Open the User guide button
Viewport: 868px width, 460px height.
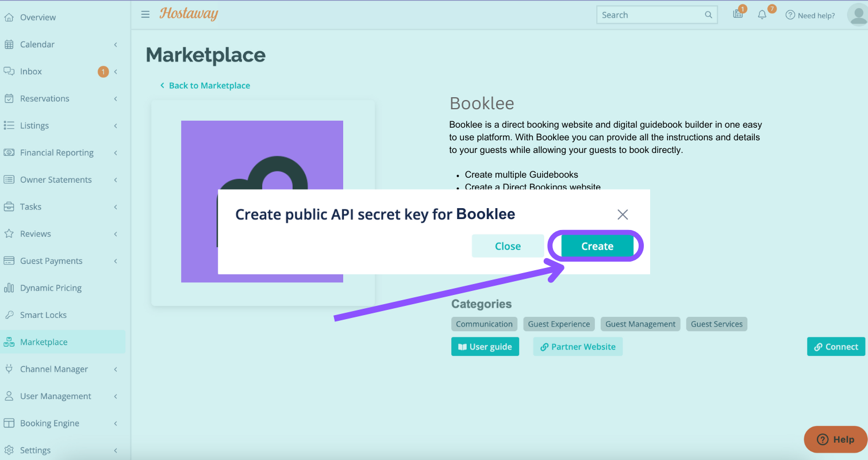[485, 347]
